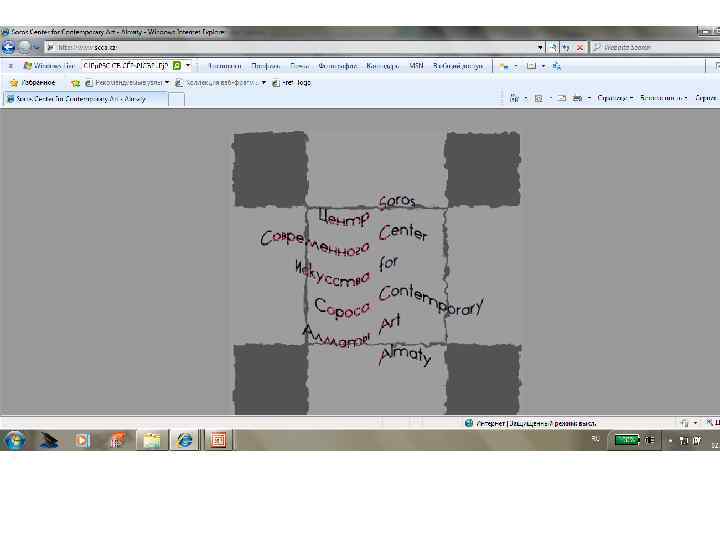Click the first item right of Live search field
Image resolution: width=720 pixels, height=540 pixels.
pyautogui.click(x=225, y=66)
